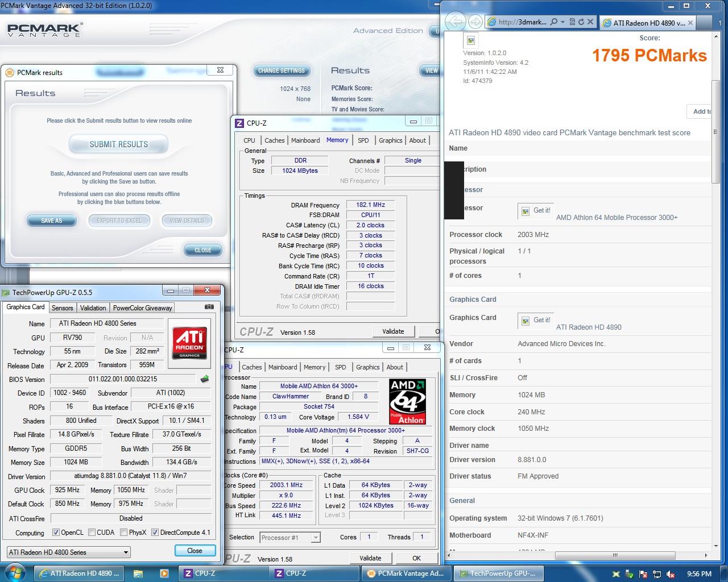Close the ATI Radeon HD 4890 browser tab
This screenshot has width=728, height=582.
pos(690,23)
